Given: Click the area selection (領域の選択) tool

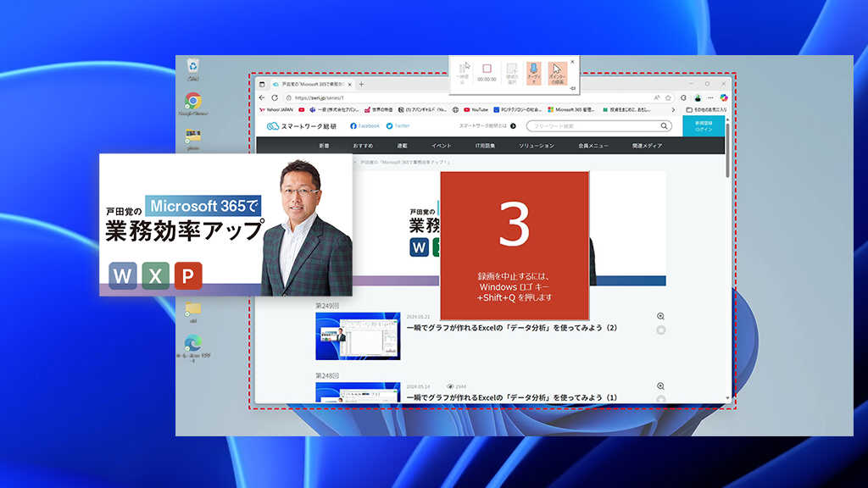Looking at the screenshot, I should [512, 73].
